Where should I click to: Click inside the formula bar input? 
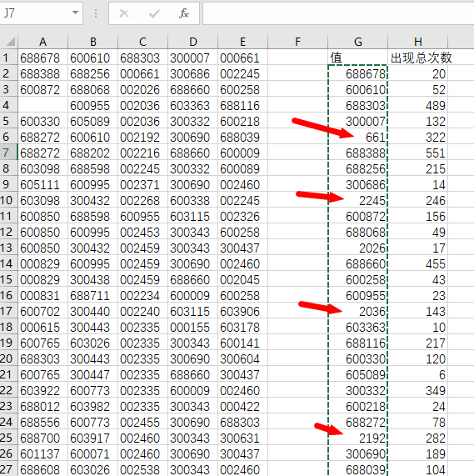pos(338,13)
